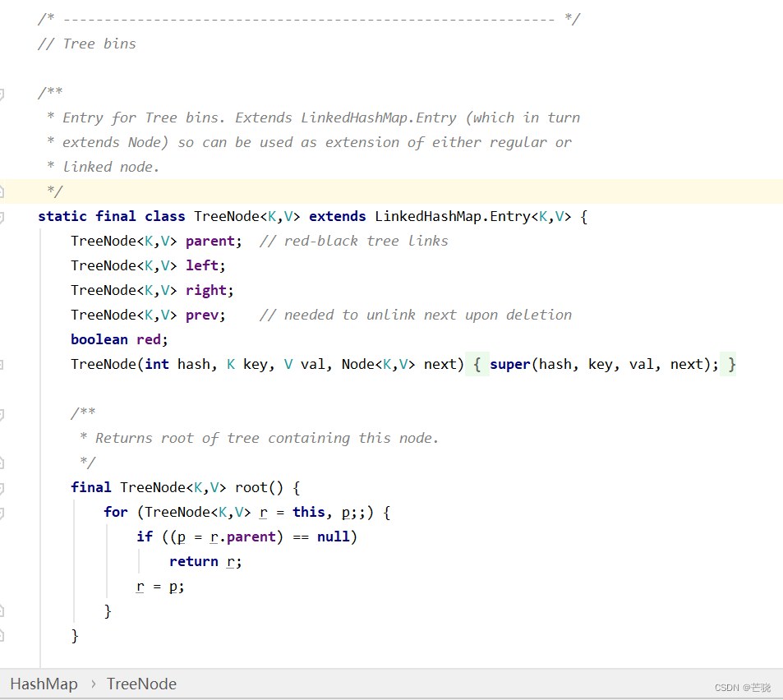
Task: Click the 'boolean' keyword
Action: (99, 339)
